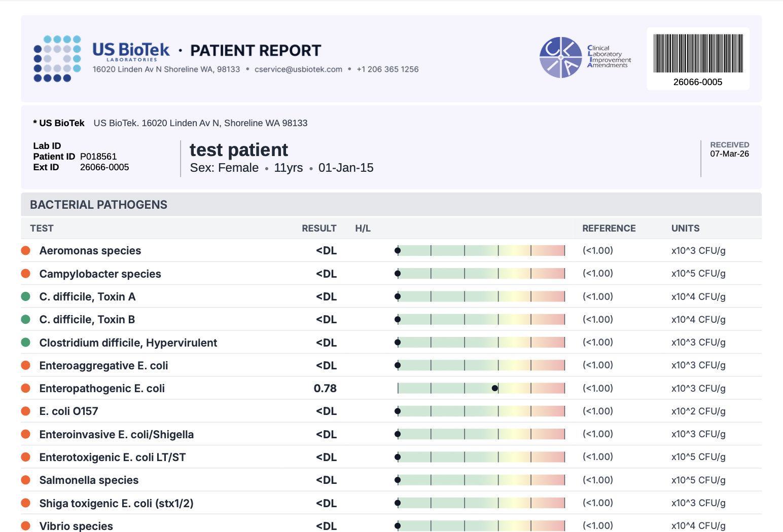This screenshot has height=532, width=783.
Task: Click the Campylobacter species range bar marker
Action: pyautogui.click(x=398, y=274)
